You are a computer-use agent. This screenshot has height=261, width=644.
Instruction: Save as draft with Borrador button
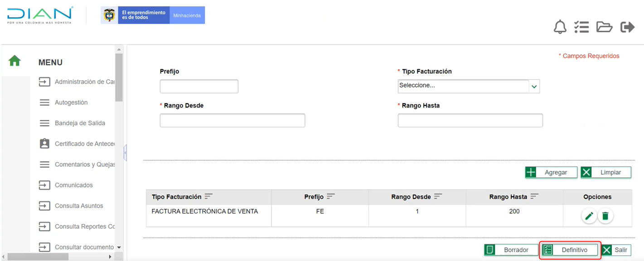[510, 250]
